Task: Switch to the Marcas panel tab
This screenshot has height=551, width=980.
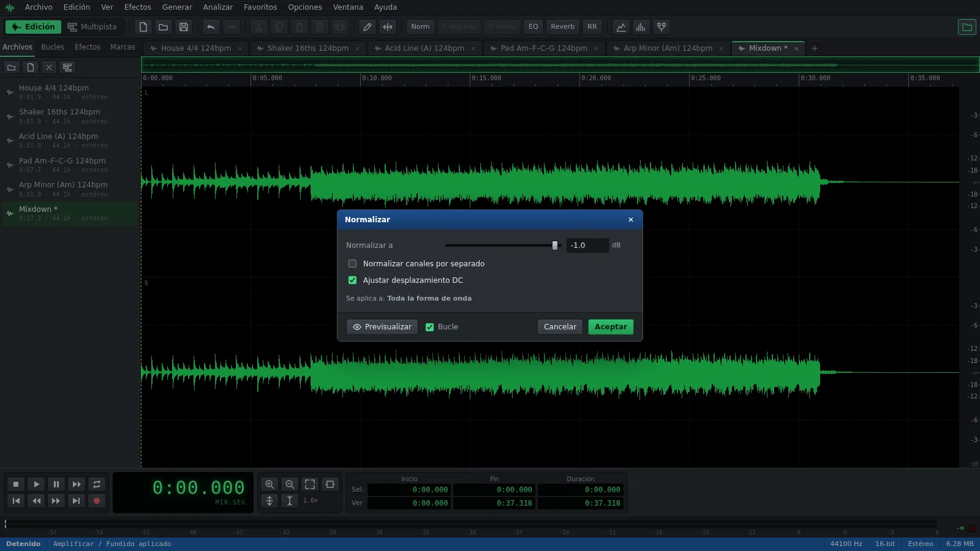Action: coord(123,47)
